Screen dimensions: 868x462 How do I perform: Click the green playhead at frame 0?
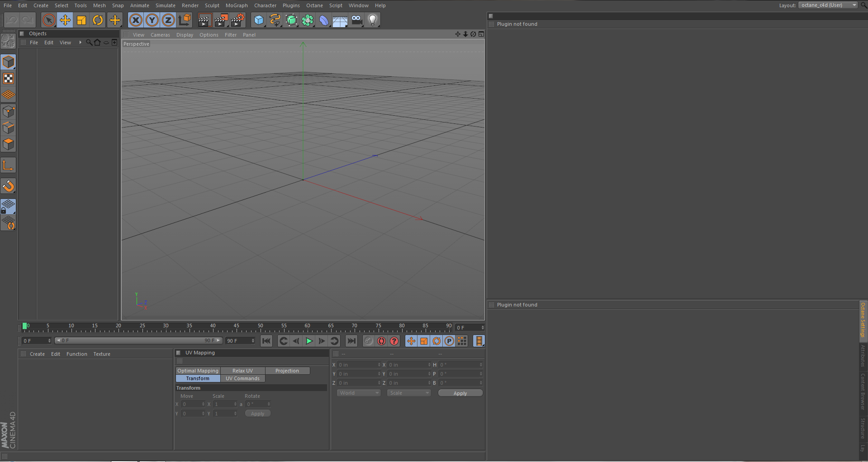pyautogui.click(x=24, y=326)
